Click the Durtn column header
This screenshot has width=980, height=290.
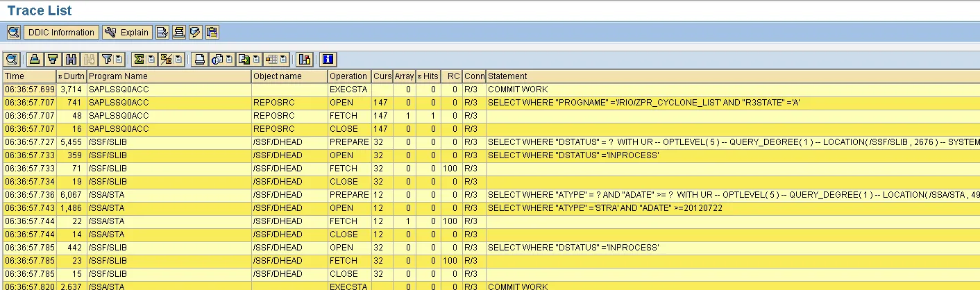click(71, 76)
